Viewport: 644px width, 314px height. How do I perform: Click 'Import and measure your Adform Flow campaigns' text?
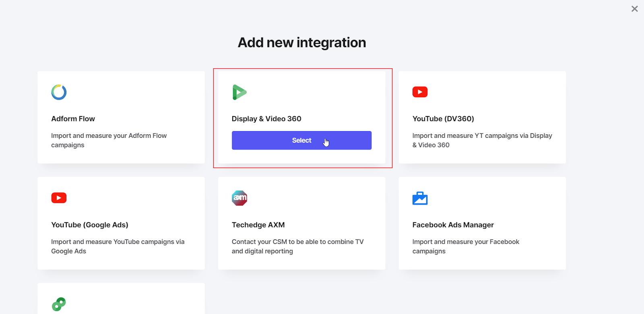(x=109, y=140)
